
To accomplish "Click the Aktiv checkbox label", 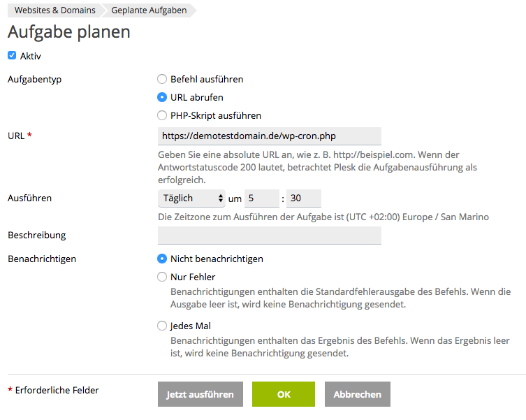I will (31, 56).
